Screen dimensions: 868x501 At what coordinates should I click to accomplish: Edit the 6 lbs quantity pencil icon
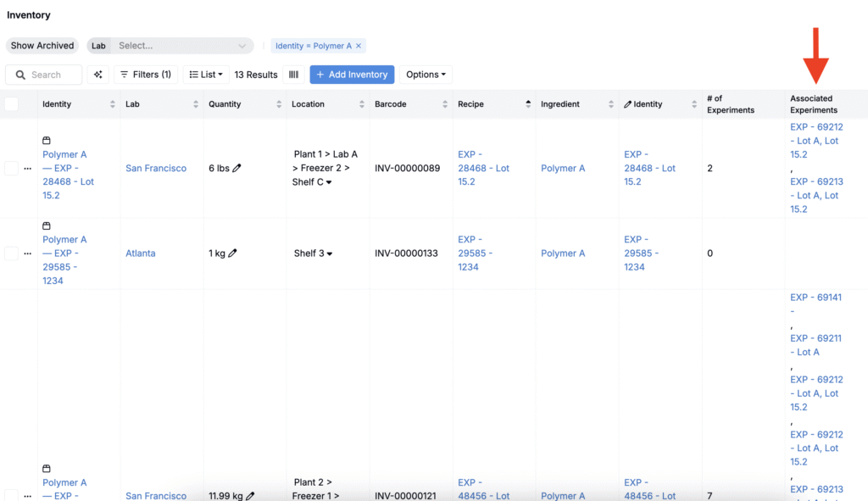coord(236,168)
